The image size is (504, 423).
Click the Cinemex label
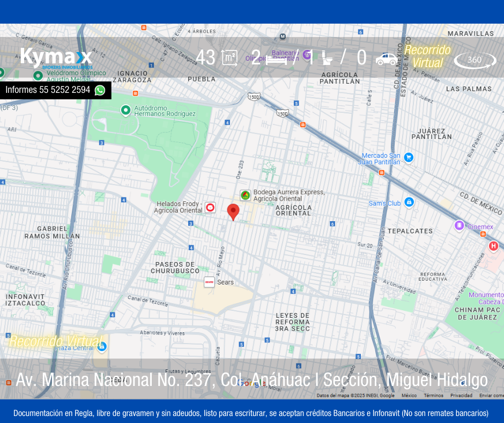click(x=480, y=227)
